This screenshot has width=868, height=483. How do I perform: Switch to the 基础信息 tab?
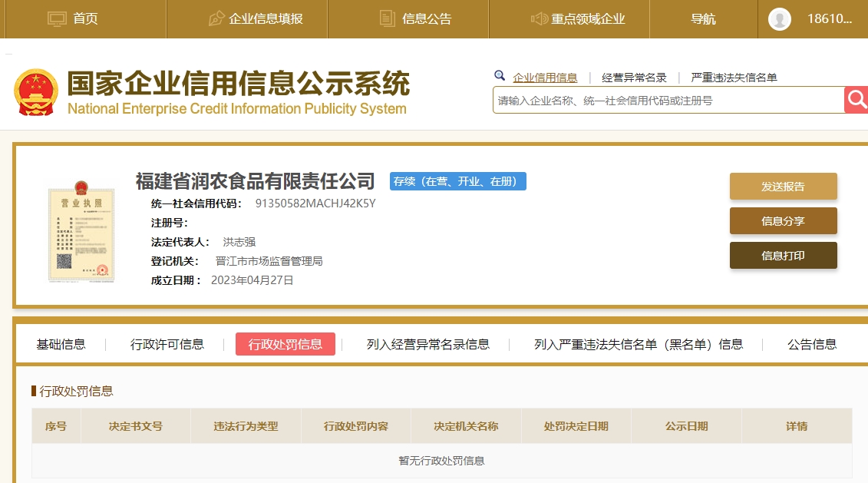61,344
